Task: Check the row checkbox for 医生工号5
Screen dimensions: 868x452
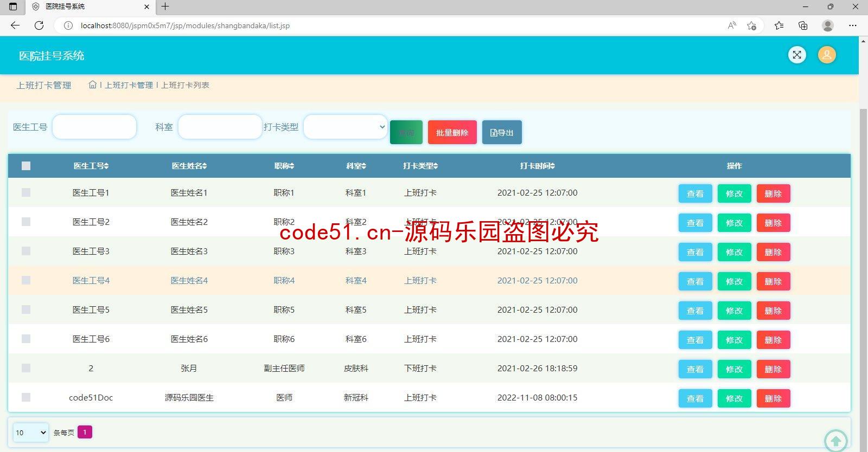Action: tap(26, 309)
